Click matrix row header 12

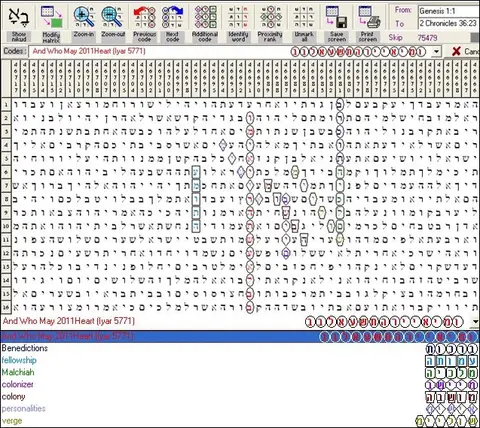click(x=6, y=253)
